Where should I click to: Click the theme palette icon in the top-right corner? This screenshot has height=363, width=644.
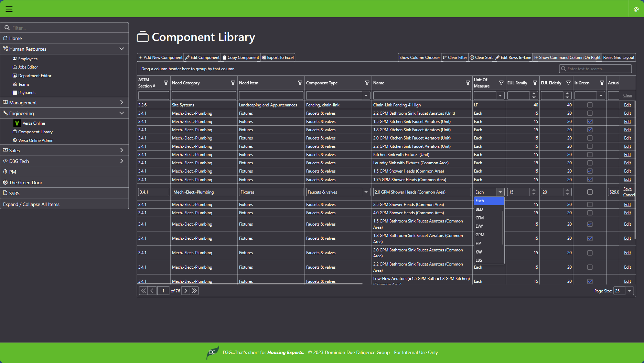pyautogui.click(x=636, y=9)
